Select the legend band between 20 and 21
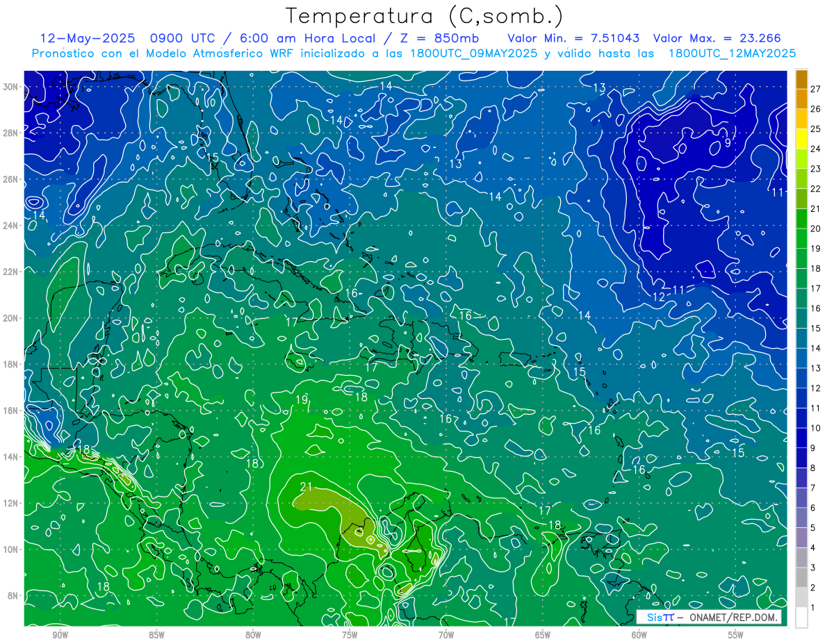834x644 pixels. [x=801, y=218]
